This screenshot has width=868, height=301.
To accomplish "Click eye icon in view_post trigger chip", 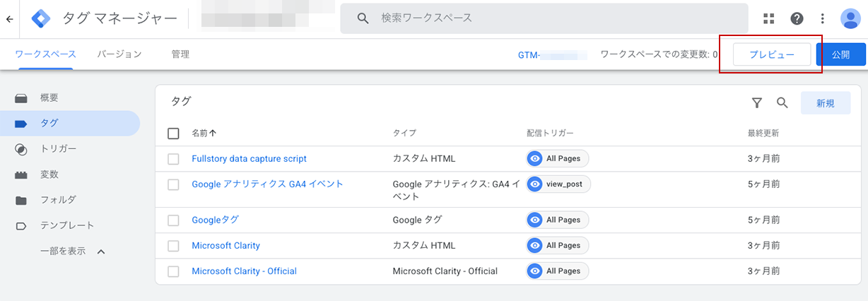I will click(x=535, y=184).
